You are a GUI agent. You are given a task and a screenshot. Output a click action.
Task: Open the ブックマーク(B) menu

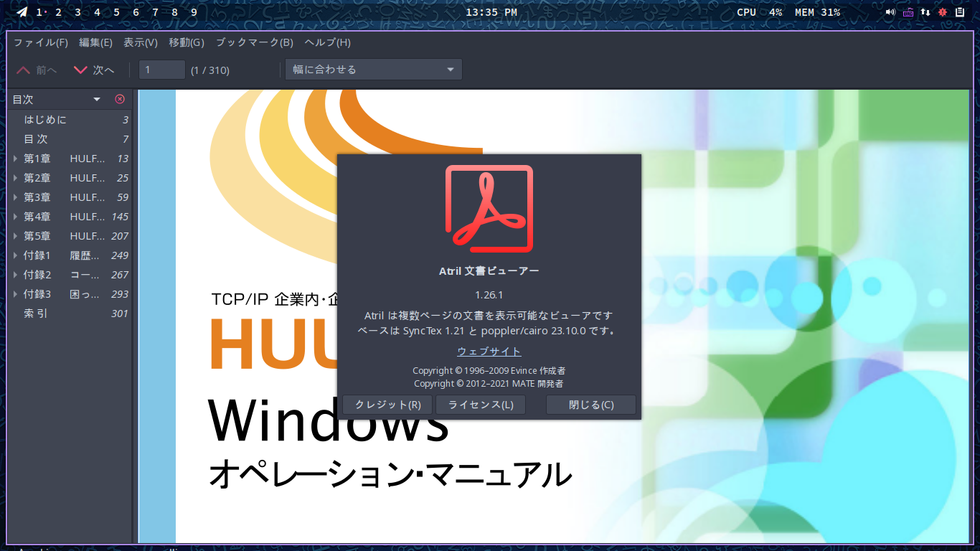[255, 42]
